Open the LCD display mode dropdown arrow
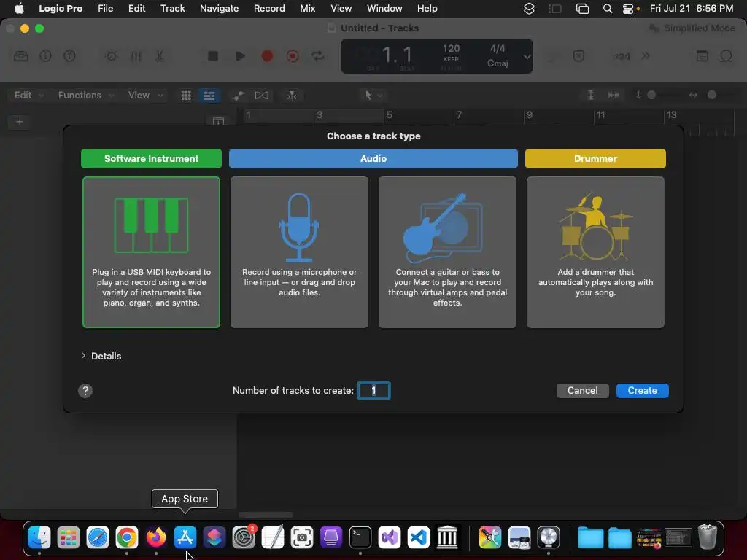 tap(527, 56)
